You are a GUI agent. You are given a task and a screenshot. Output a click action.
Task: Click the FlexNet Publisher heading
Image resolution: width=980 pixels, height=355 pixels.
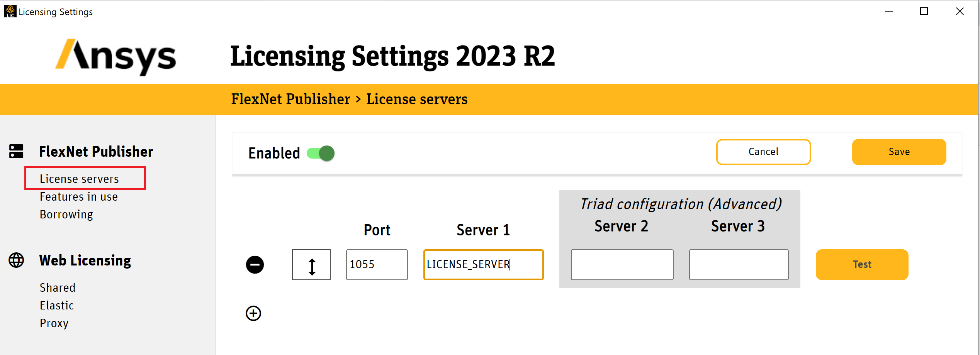pos(96,152)
